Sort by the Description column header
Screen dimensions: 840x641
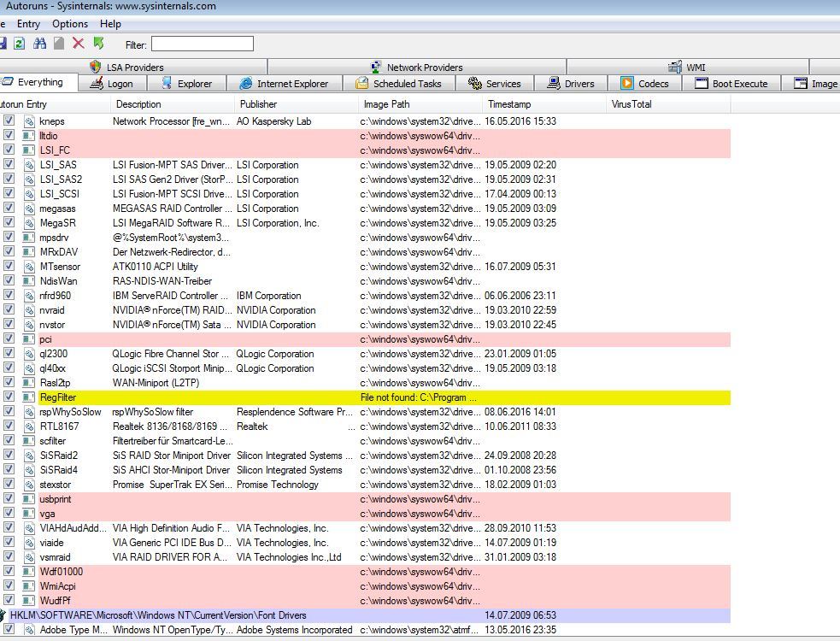pyautogui.click(x=172, y=104)
